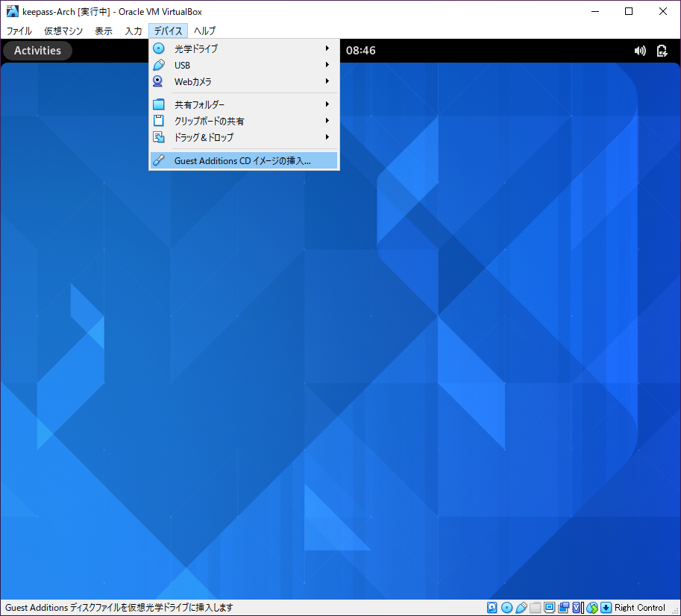Image resolution: width=681 pixels, height=616 pixels.
Task: Click the USB device icon in status bar
Action: tap(521, 608)
